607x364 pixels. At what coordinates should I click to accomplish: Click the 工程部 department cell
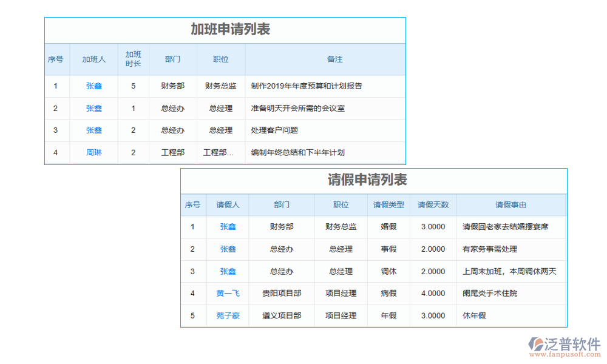[172, 152]
